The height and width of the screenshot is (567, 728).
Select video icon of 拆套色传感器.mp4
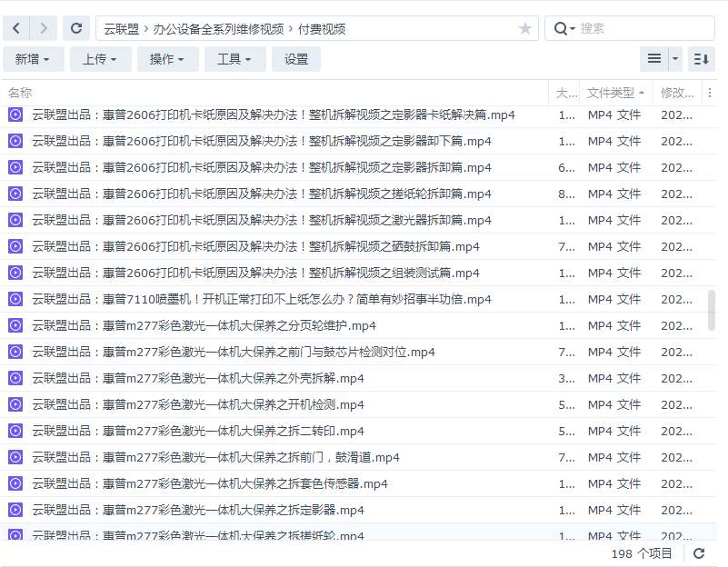point(15,484)
